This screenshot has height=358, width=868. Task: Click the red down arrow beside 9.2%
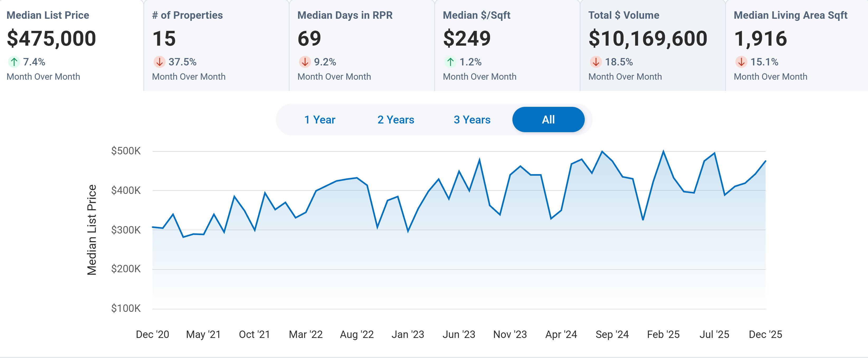point(305,62)
